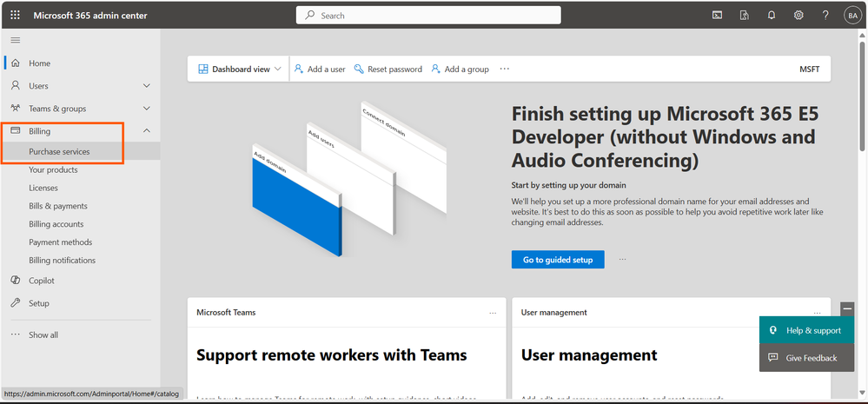Open the notifications bell
868x404 pixels.
click(x=772, y=16)
